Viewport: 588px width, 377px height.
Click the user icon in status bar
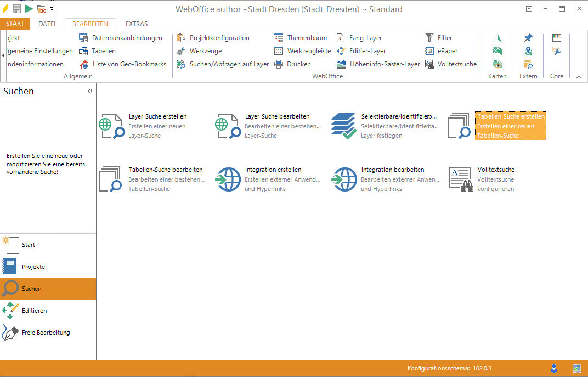554,368
